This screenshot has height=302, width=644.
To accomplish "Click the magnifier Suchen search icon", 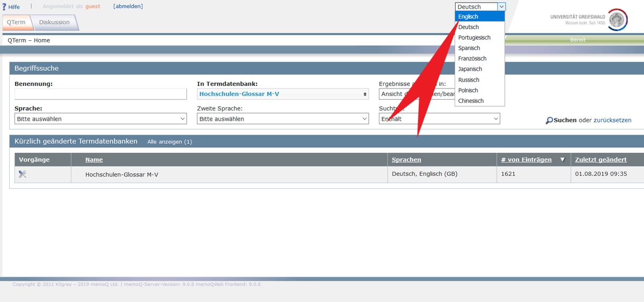I will pos(549,121).
